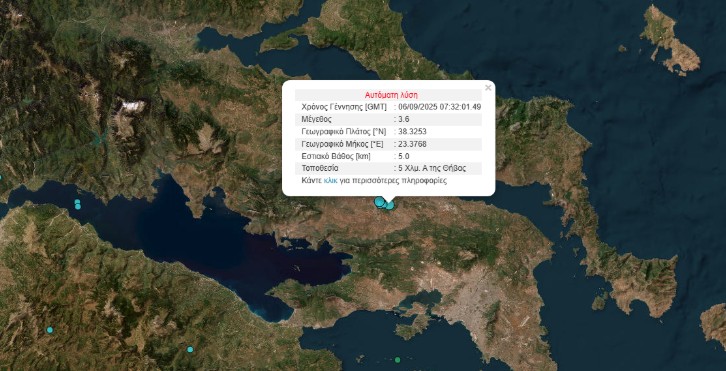Click the 'Αυτόματη λύση' red heading
The height and width of the screenshot is (371, 726).
(391, 95)
